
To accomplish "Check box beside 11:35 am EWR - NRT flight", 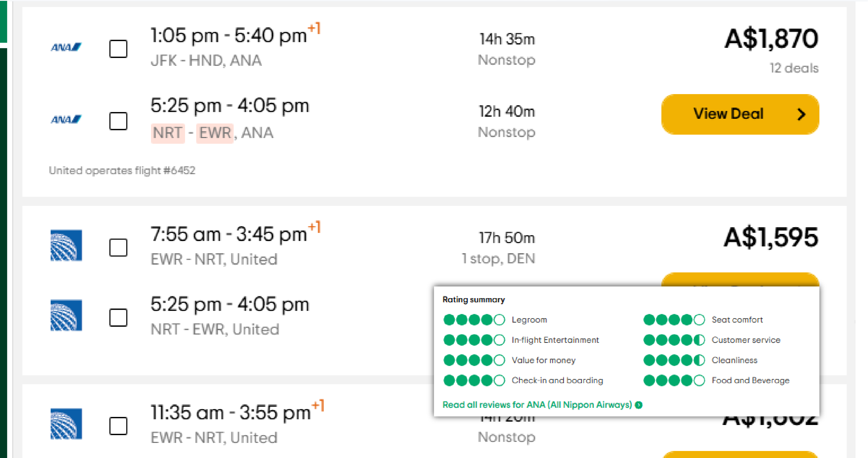I will pos(118,426).
